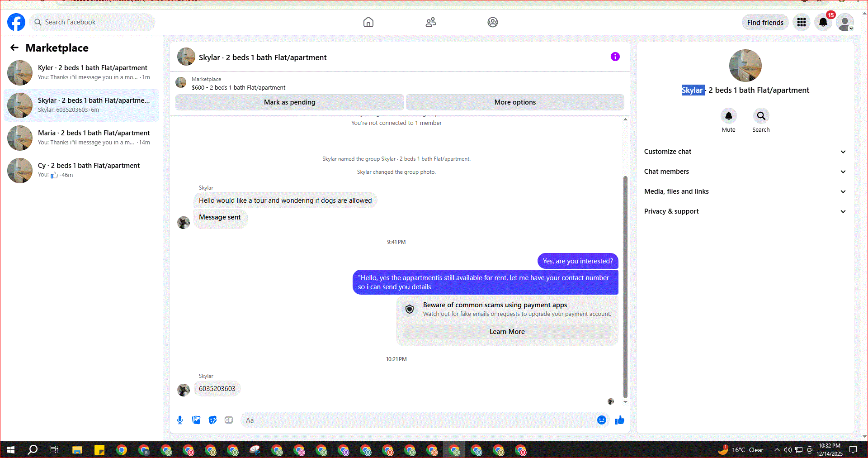868x458 pixels.
Task: Click the chat scrollbar thumb
Action: coord(625,287)
